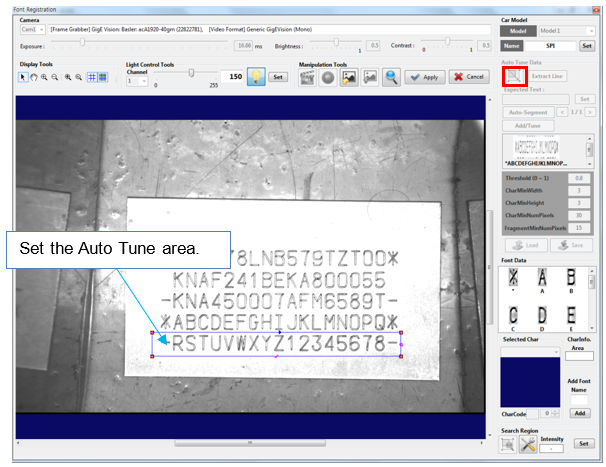
Task: Click the red-highlighted Auto Tune area icon
Action: pyautogui.click(x=511, y=75)
